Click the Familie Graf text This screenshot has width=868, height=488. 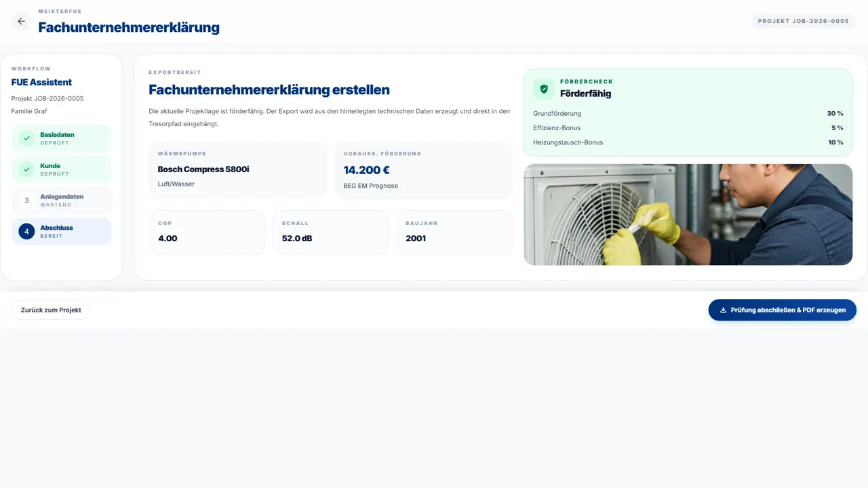(x=29, y=111)
